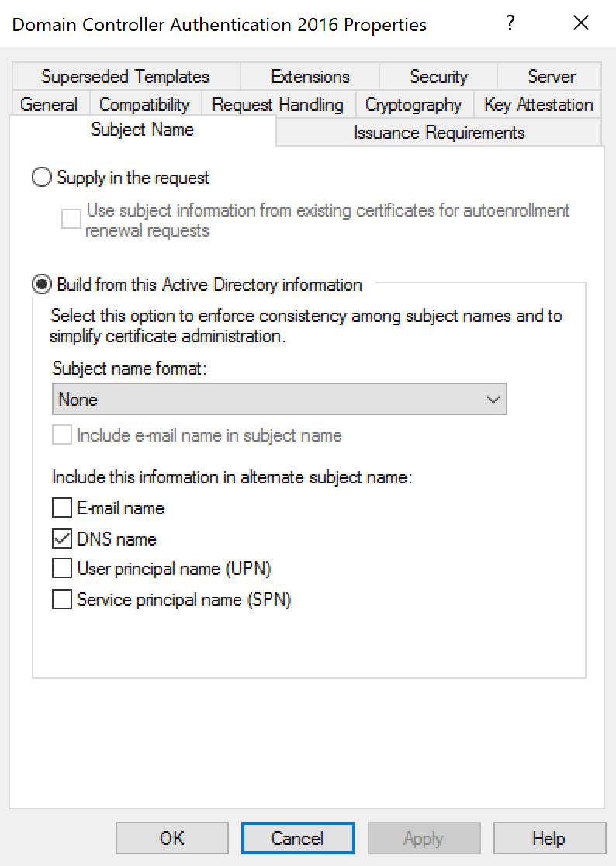Select the Server tab
Image resolution: width=616 pixels, height=866 pixels.
(x=550, y=76)
